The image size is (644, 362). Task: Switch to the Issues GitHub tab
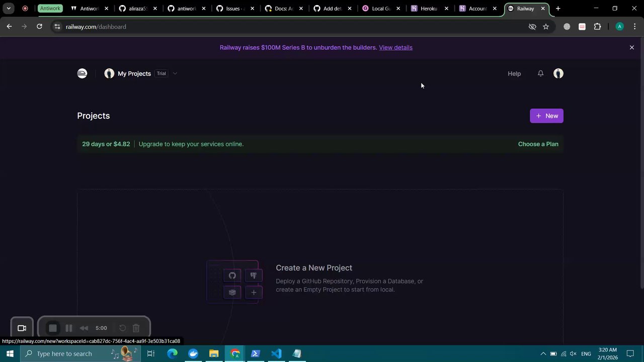pyautogui.click(x=234, y=9)
